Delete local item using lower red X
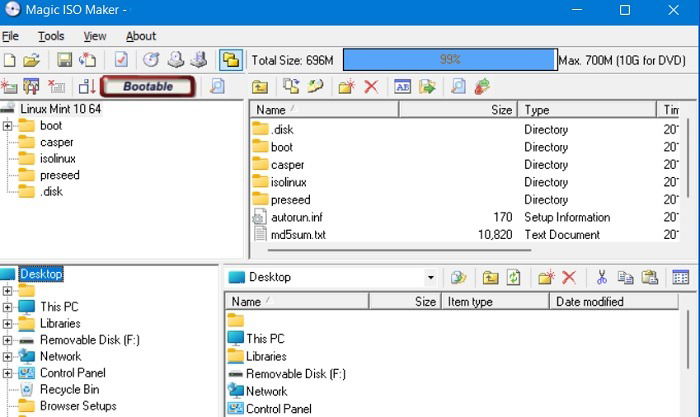This screenshot has height=417, width=700. click(569, 278)
